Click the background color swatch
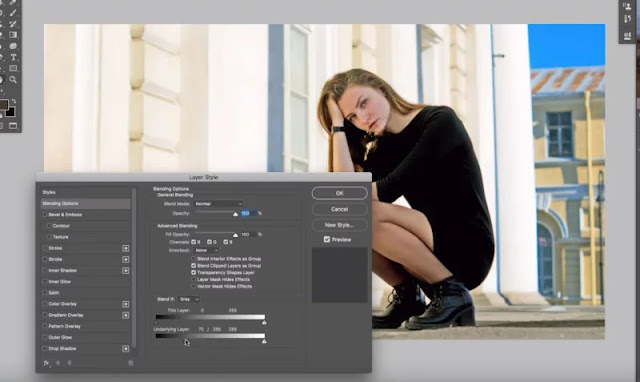The width and height of the screenshot is (640, 382). click(11, 112)
